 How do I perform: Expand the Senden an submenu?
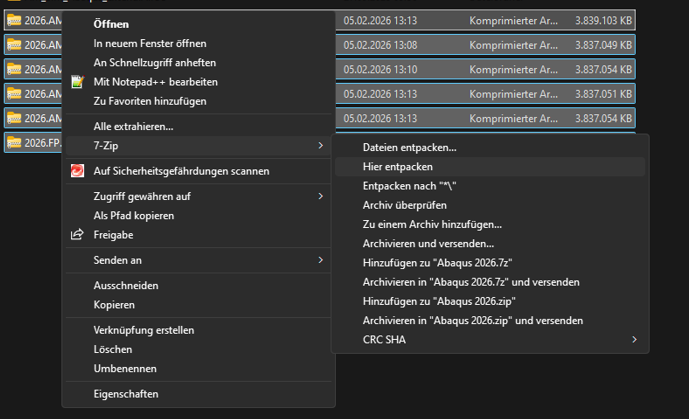320,260
